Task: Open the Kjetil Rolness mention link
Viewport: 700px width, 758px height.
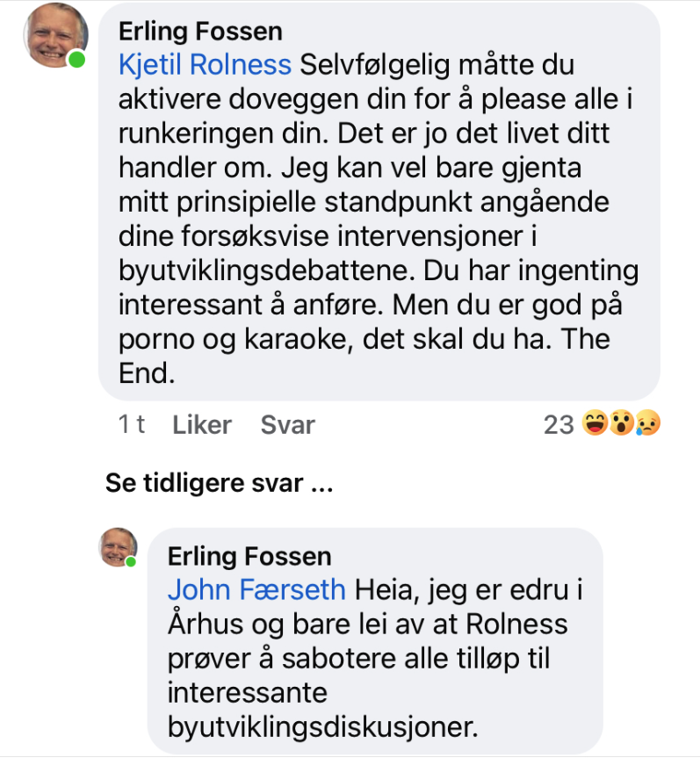Action: [x=205, y=64]
